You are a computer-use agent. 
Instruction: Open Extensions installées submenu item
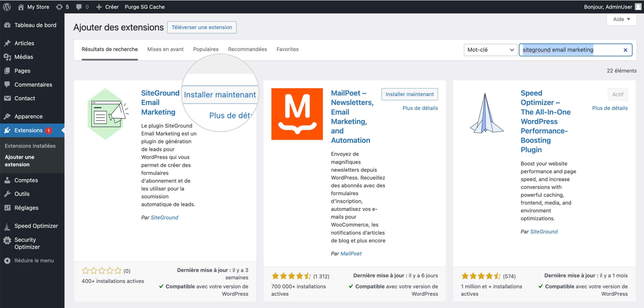30,146
